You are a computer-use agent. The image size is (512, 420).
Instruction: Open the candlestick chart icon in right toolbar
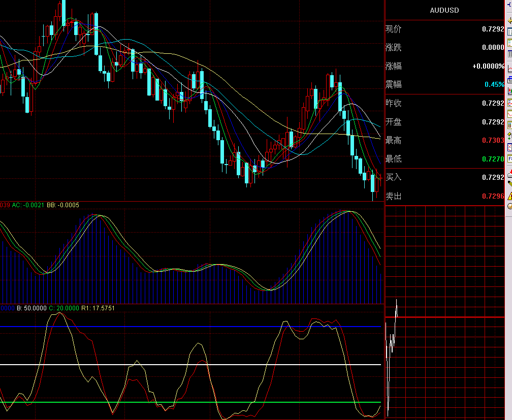coord(509,90)
